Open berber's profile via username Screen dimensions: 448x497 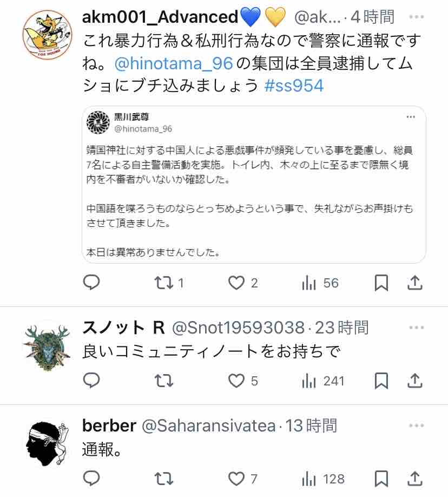coord(109,426)
